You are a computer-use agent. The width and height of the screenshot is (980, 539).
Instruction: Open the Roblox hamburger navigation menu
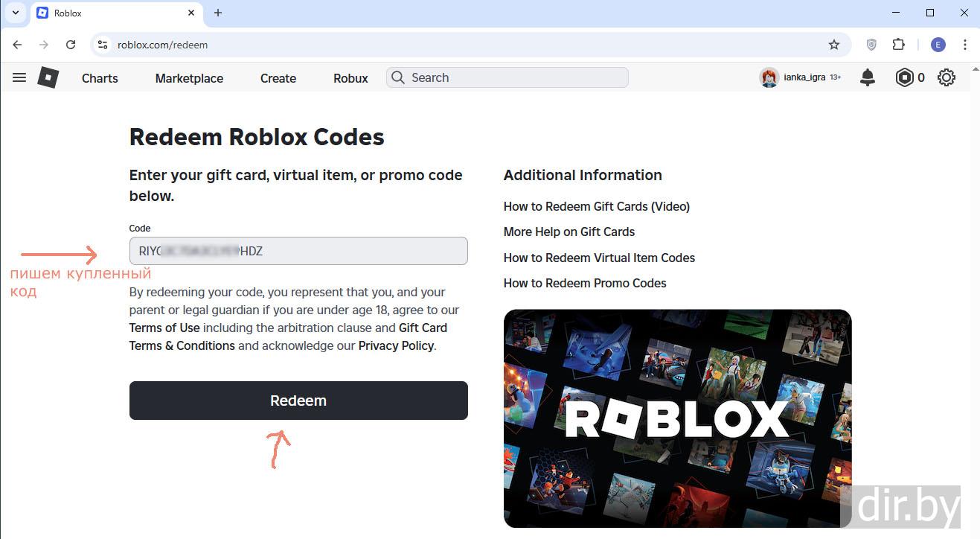tap(19, 77)
